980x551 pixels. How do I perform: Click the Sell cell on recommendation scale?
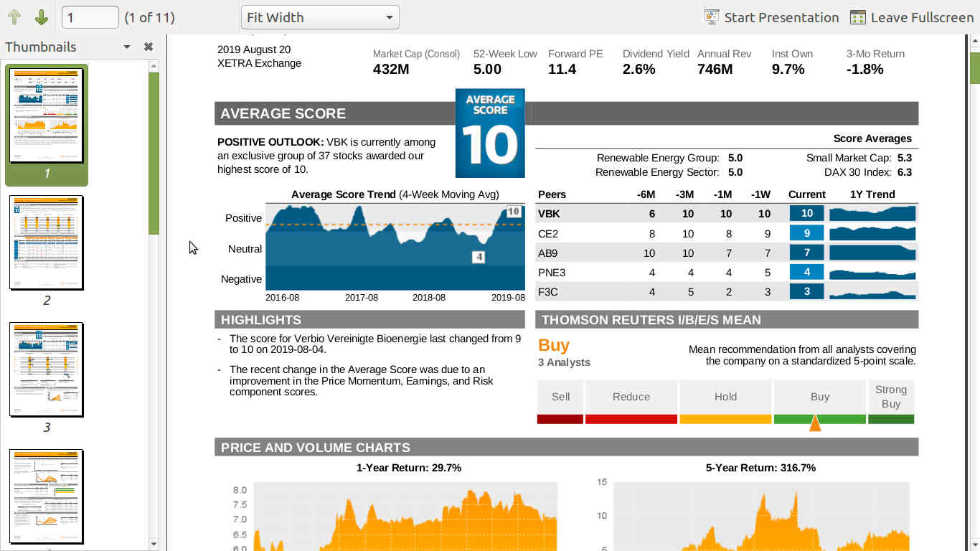[x=560, y=397]
